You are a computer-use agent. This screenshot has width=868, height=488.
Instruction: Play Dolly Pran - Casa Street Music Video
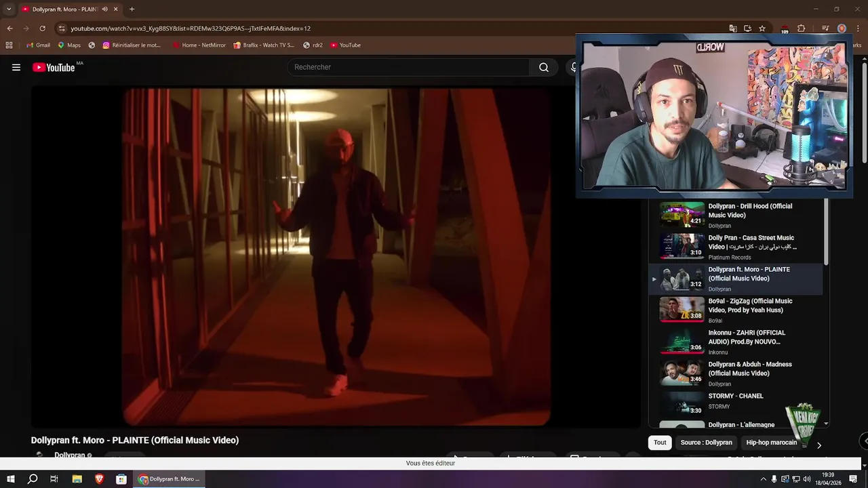pyautogui.click(x=736, y=247)
